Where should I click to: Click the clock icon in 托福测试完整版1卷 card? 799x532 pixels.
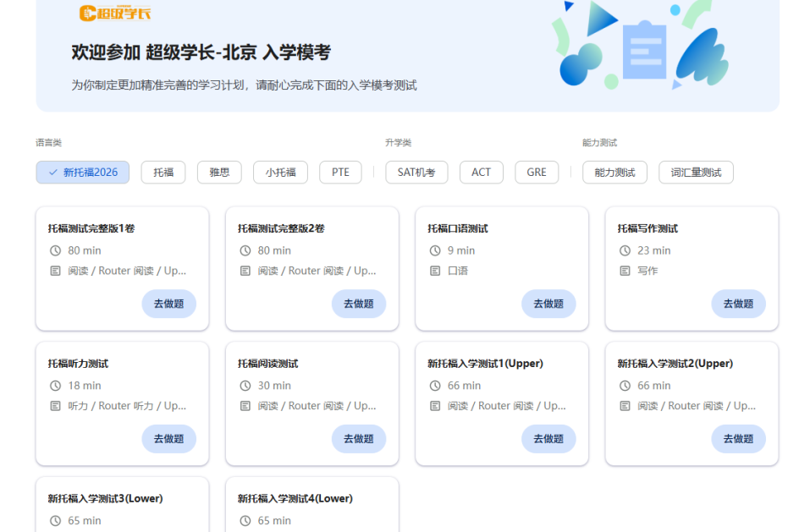tap(55, 250)
